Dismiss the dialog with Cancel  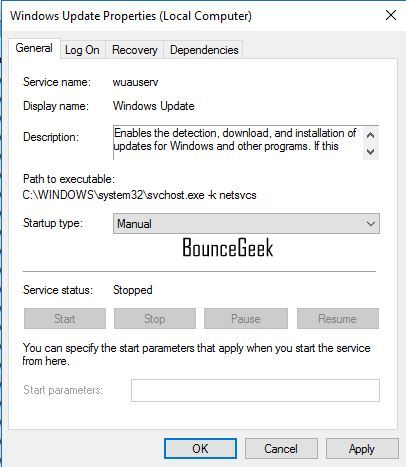point(281,449)
